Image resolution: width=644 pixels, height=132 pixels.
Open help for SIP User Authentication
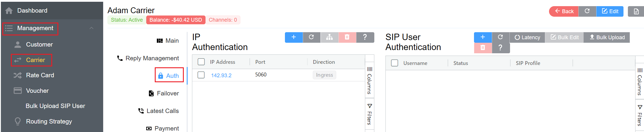[x=501, y=47]
